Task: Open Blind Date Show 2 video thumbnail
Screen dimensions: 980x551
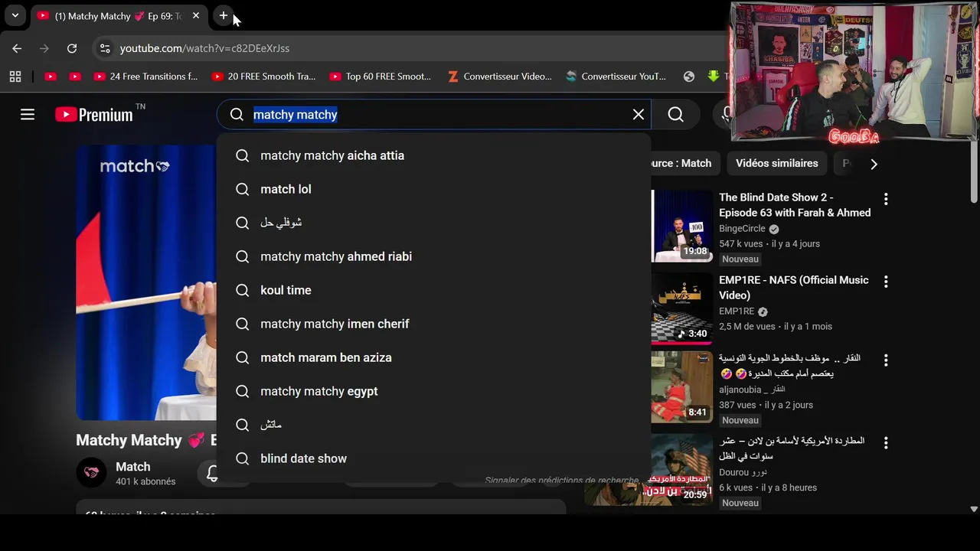Action: click(681, 226)
